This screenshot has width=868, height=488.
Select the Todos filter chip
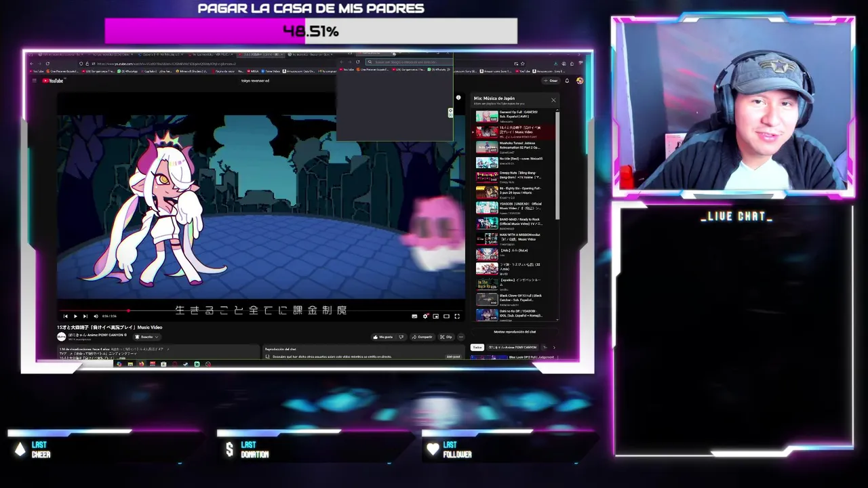(477, 348)
